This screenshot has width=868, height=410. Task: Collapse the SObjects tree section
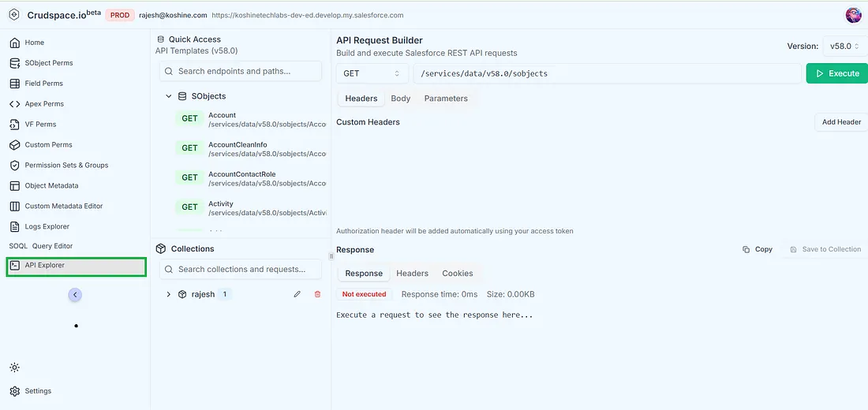point(169,96)
